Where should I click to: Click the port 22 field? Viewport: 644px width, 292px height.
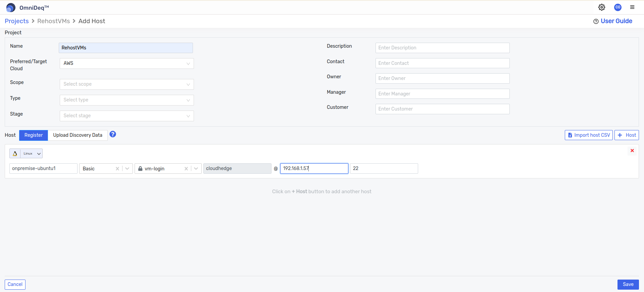tap(384, 168)
